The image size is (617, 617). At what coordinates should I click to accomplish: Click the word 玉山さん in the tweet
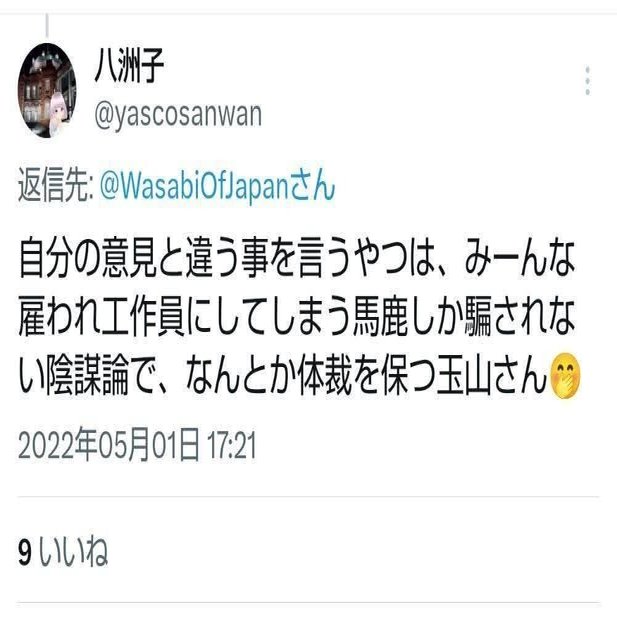click(x=492, y=375)
